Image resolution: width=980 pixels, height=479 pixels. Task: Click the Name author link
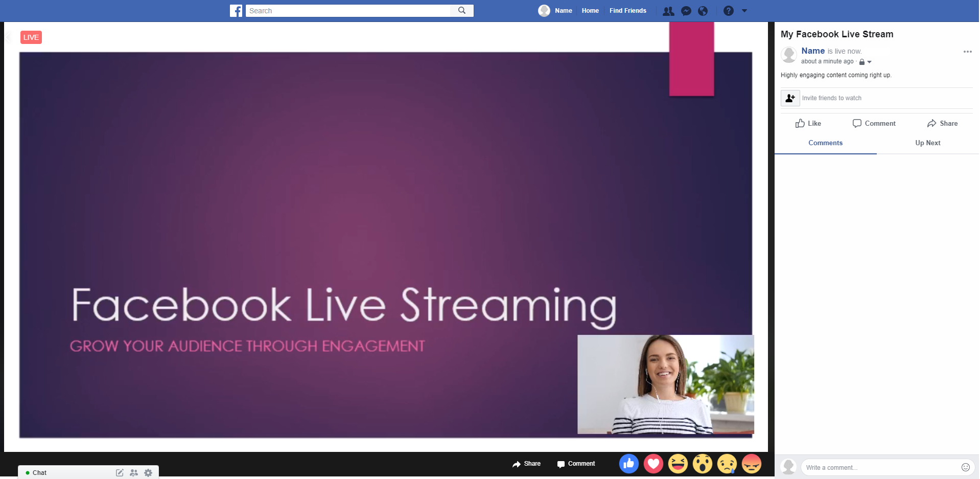(x=813, y=51)
